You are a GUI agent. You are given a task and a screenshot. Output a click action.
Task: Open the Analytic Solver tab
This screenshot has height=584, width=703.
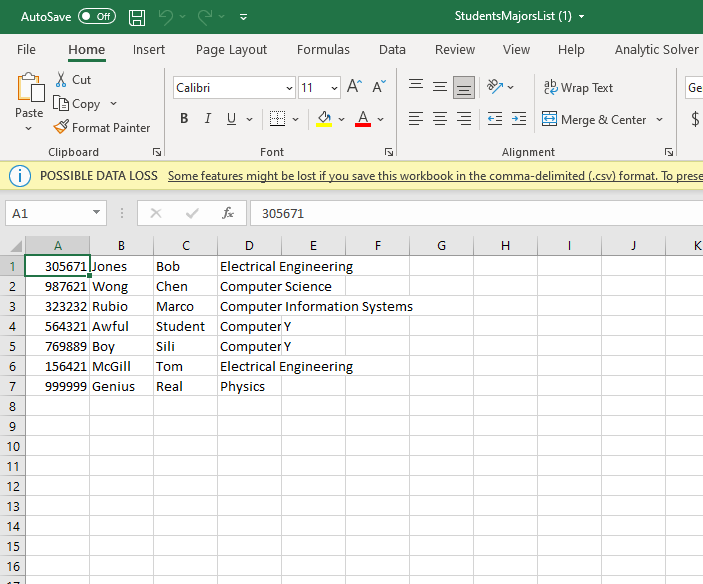pos(656,49)
